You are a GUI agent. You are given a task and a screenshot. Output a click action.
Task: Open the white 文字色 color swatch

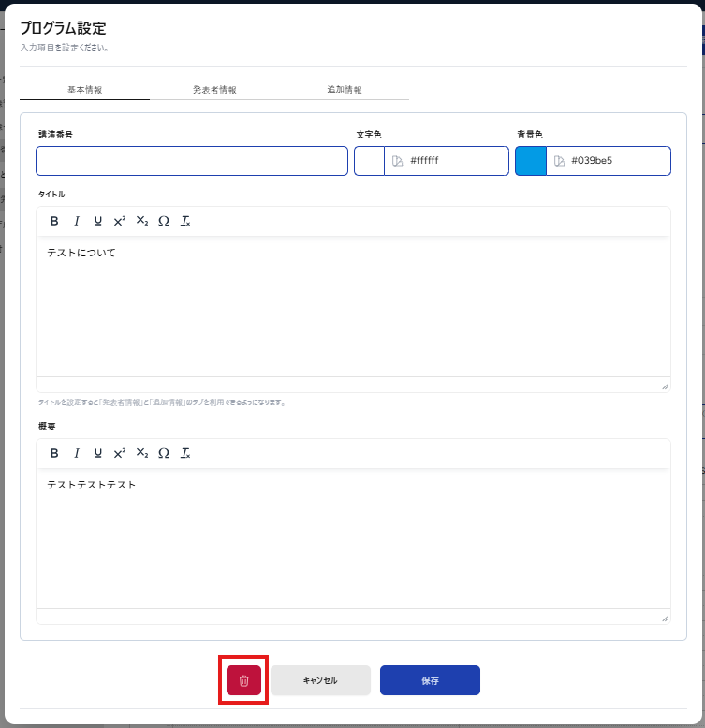pyautogui.click(x=370, y=161)
